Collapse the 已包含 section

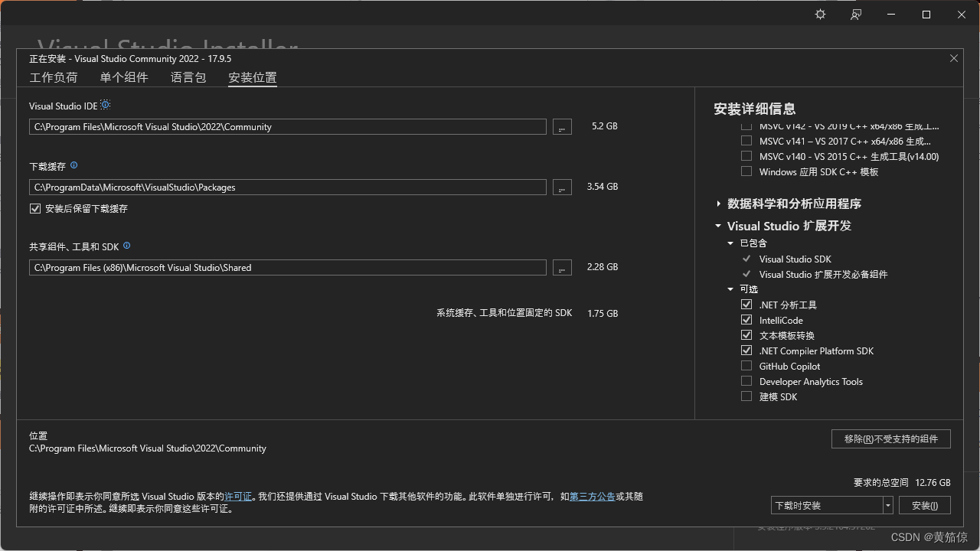(730, 243)
